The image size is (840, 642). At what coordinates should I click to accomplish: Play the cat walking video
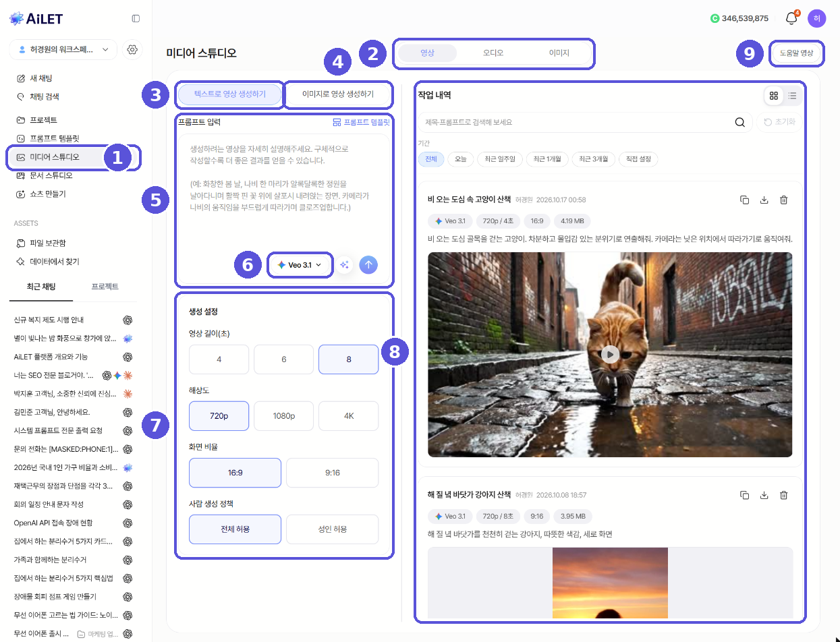[610, 354]
